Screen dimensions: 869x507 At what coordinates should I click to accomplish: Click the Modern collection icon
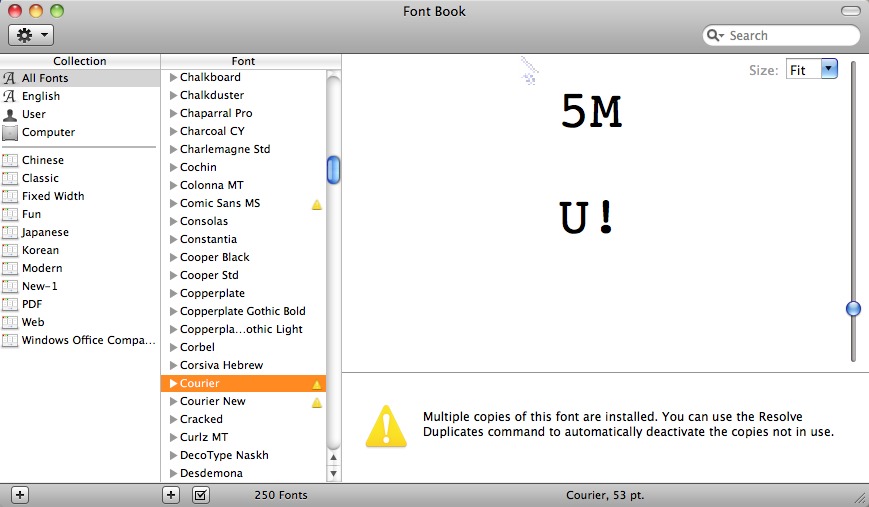coord(10,268)
